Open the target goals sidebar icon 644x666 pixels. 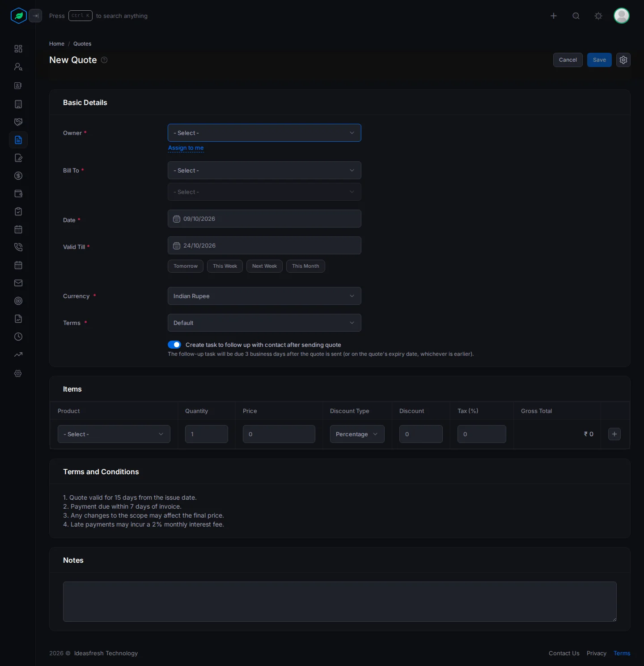point(18,301)
